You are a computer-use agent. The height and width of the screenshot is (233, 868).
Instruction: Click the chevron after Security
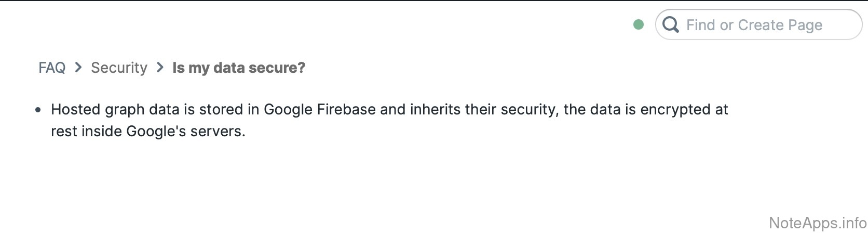(160, 67)
